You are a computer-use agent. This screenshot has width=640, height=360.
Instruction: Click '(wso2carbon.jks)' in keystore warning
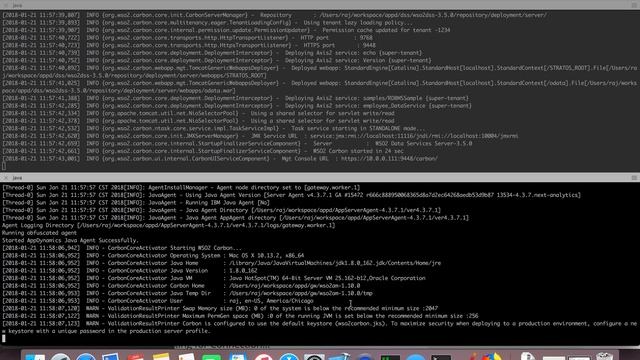[x=361, y=323]
